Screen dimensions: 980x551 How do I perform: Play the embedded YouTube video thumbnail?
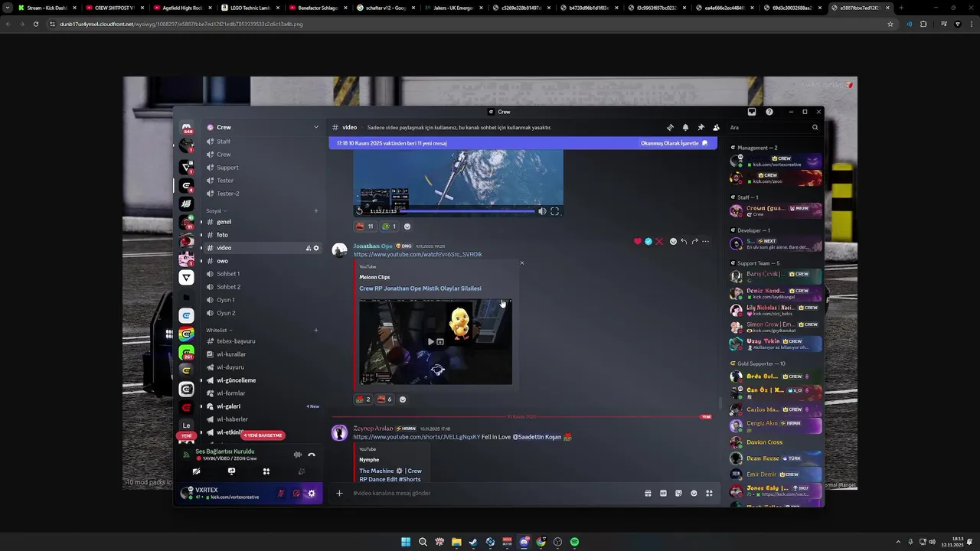click(435, 341)
